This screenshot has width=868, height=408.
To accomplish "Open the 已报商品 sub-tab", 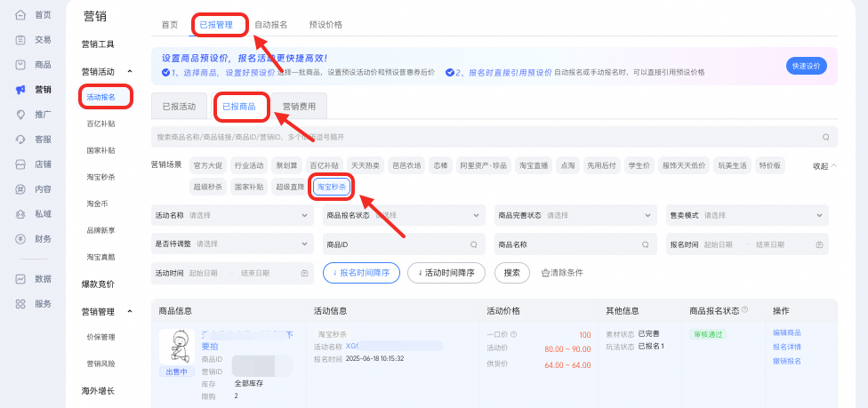I will [x=239, y=107].
